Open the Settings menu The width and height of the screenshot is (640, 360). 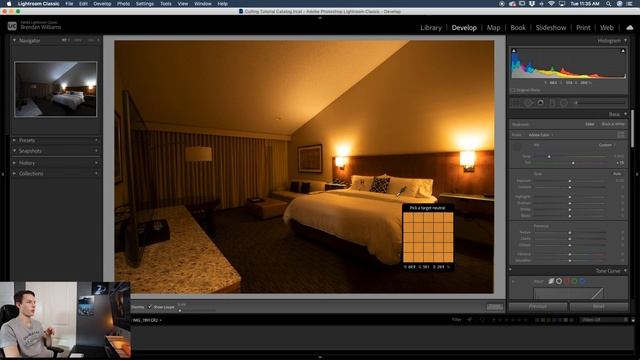[144, 4]
